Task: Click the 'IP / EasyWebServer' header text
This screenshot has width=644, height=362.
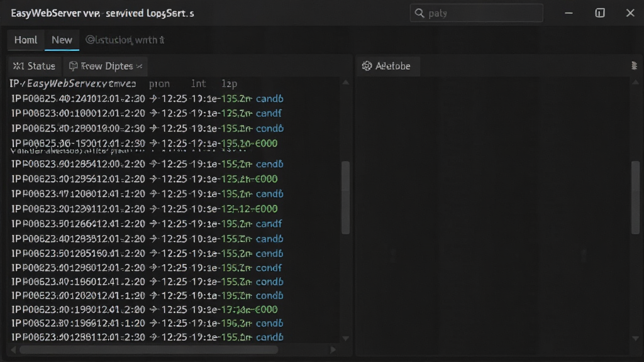Action: click(x=73, y=84)
